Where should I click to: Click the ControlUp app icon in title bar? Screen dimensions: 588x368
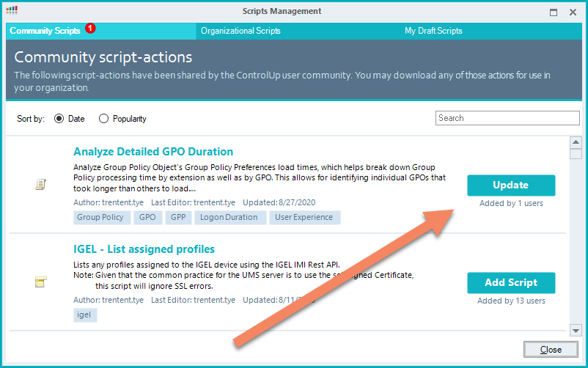click(12, 10)
